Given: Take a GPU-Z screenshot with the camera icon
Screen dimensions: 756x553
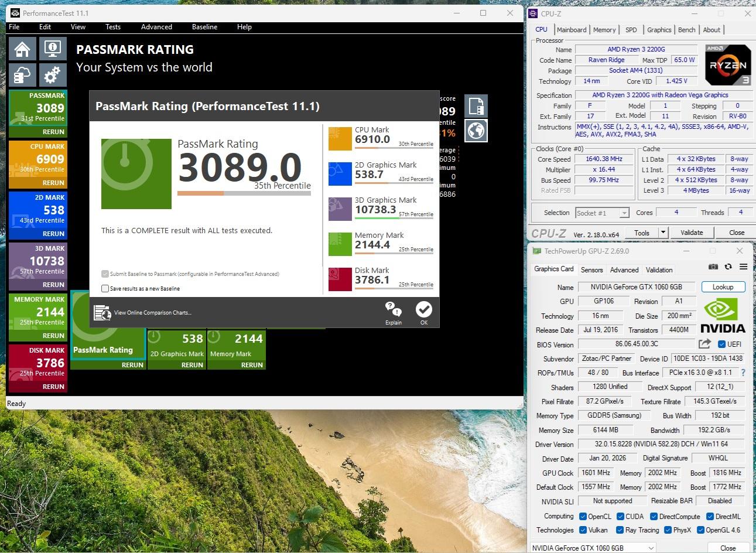Looking at the screenshot, I should [x=713, y=267].
